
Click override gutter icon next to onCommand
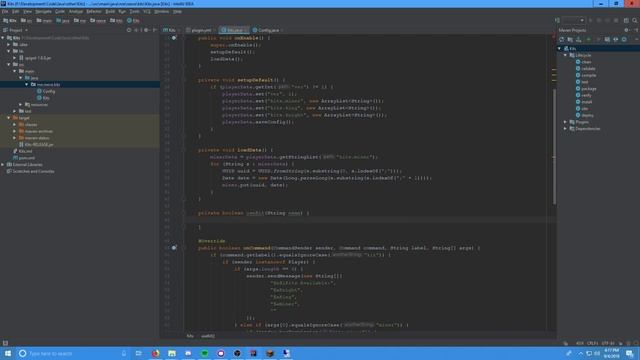pyautogui.click(x=174, y=248)
